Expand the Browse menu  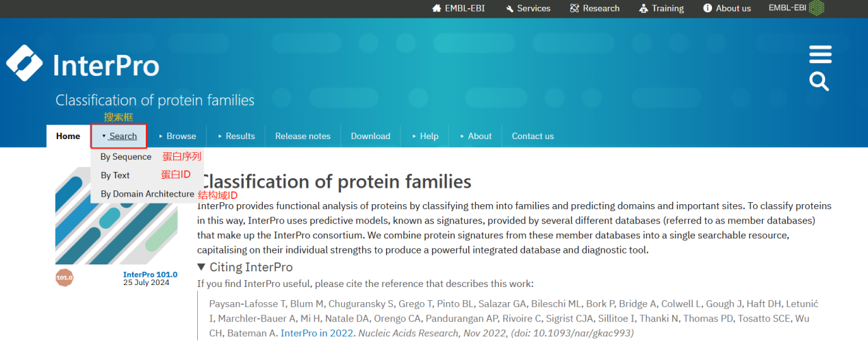click(177, 136)
